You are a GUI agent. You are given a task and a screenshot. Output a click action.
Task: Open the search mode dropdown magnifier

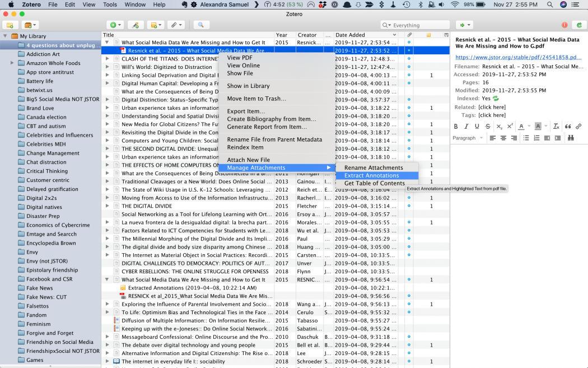386,25
